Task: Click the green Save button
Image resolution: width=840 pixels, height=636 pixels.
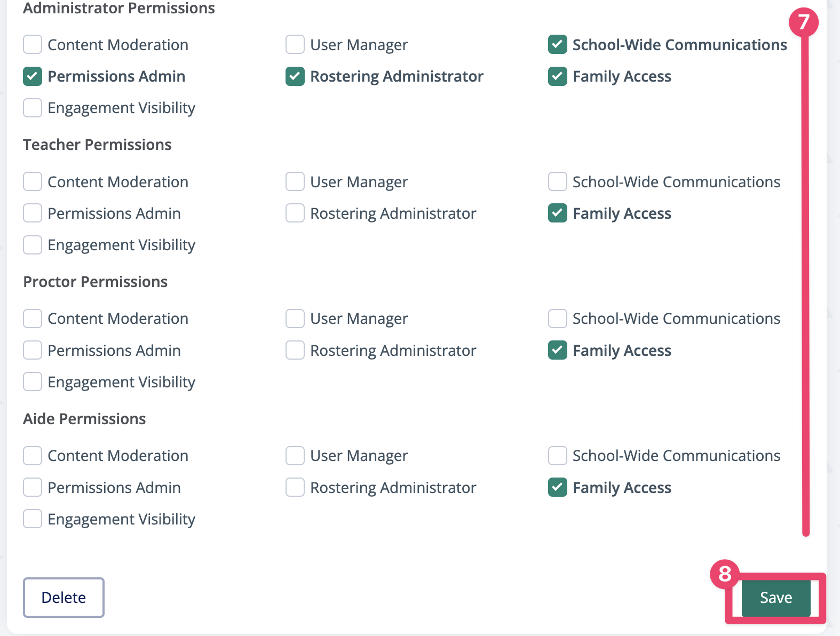Action: tap(776, 598)
